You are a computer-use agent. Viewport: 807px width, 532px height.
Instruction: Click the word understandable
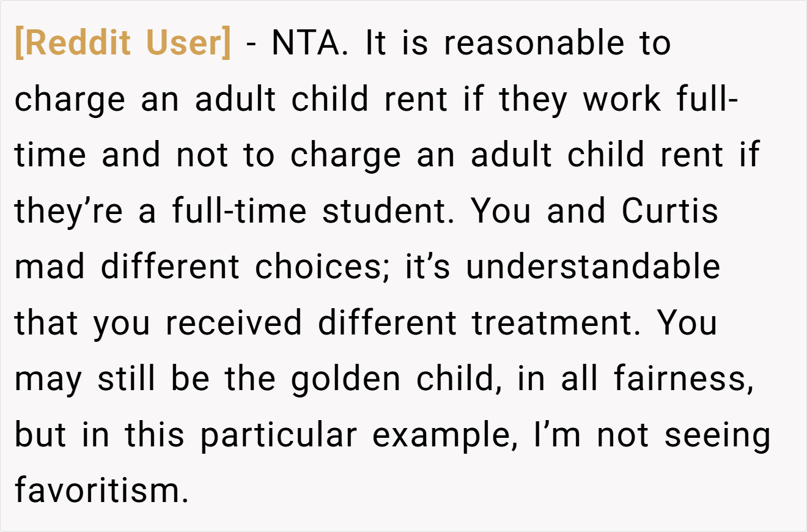point(593,267)
